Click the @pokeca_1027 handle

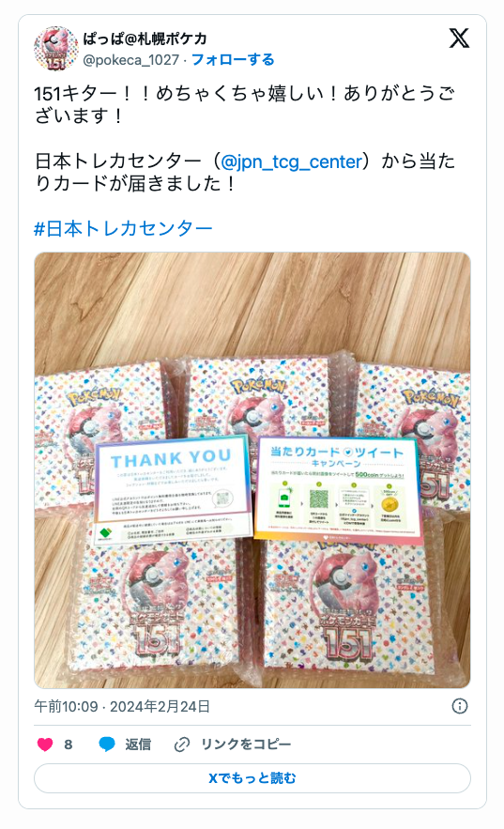(x=131, y=60)
